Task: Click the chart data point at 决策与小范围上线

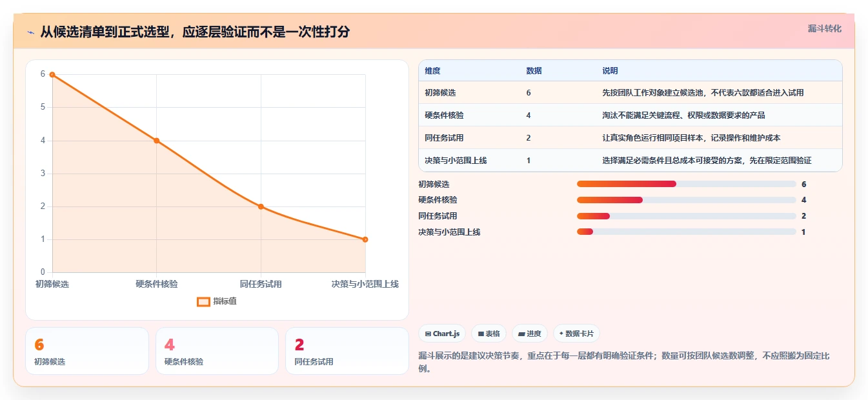Action: click(365, 239)
